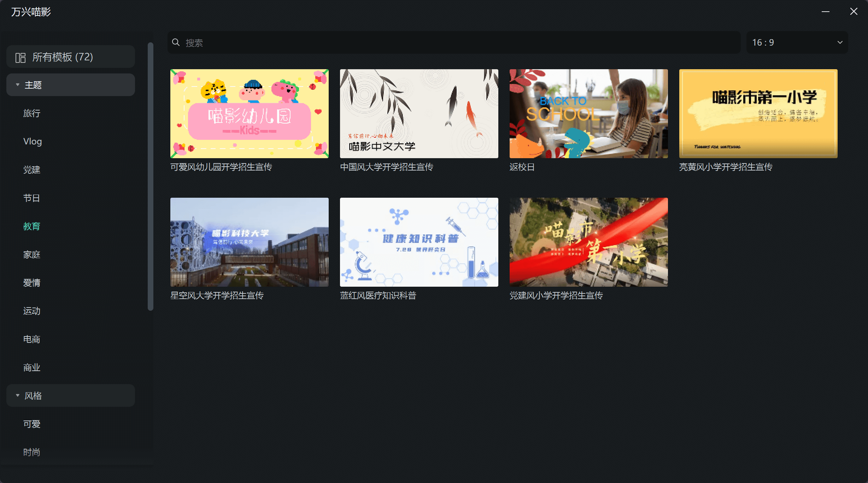Select the 节日 category
This screenshot has height=483, width=868.
[32, 198]
